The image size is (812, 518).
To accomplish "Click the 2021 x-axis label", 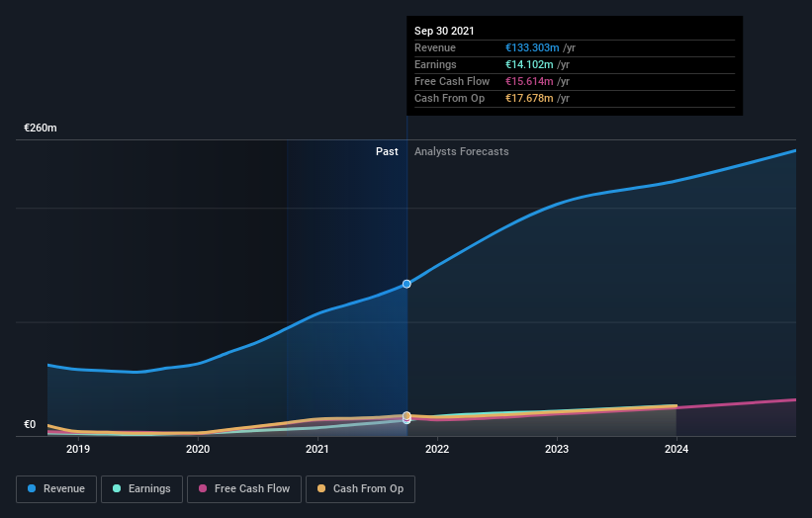I will pyautogui.click(x=317, y=449).
